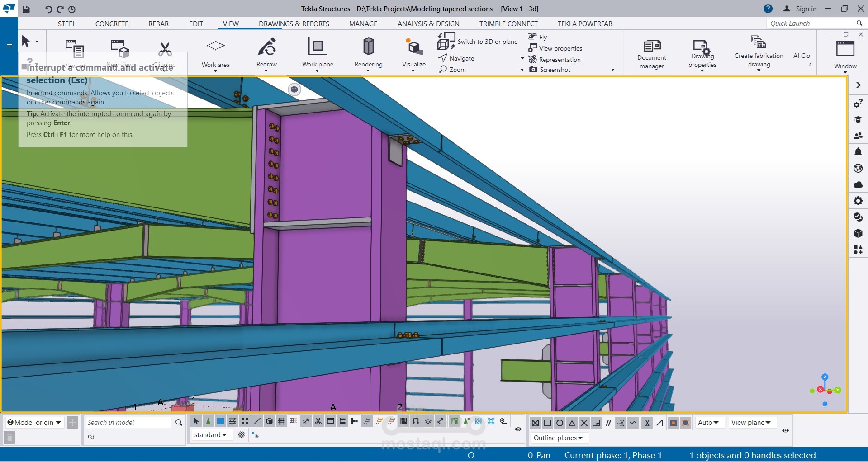Click the Fly button
Viewport: 868px width, 462px height.
pos(538,37)
